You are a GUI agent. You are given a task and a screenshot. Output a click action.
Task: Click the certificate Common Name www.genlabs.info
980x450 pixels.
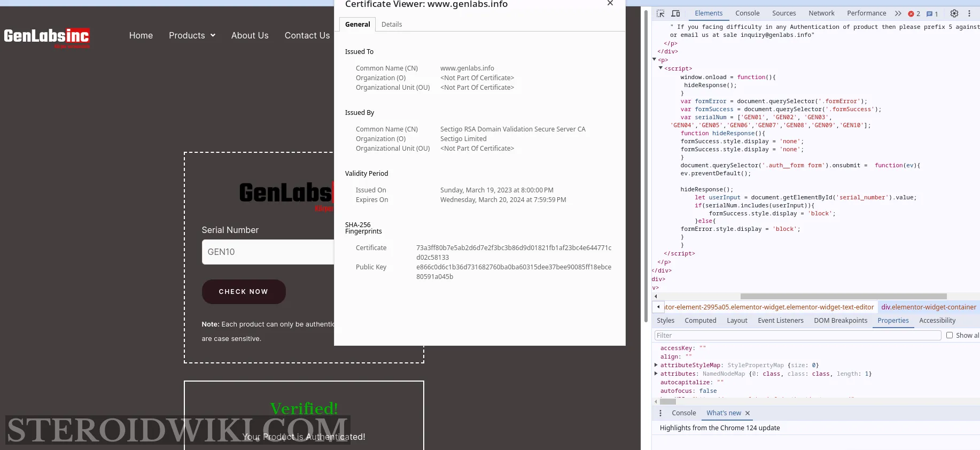click(467, 68)
